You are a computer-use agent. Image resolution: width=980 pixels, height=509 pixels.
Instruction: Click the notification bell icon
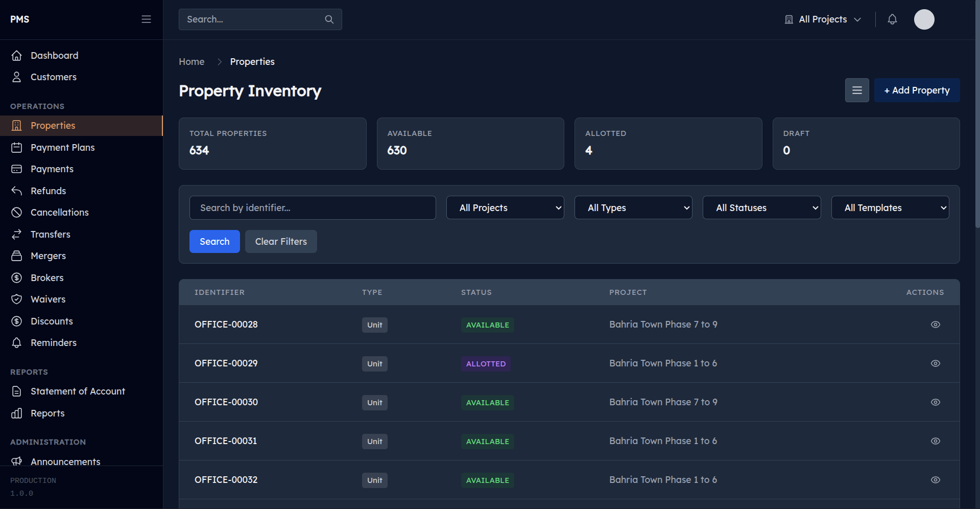click(892, 19)
